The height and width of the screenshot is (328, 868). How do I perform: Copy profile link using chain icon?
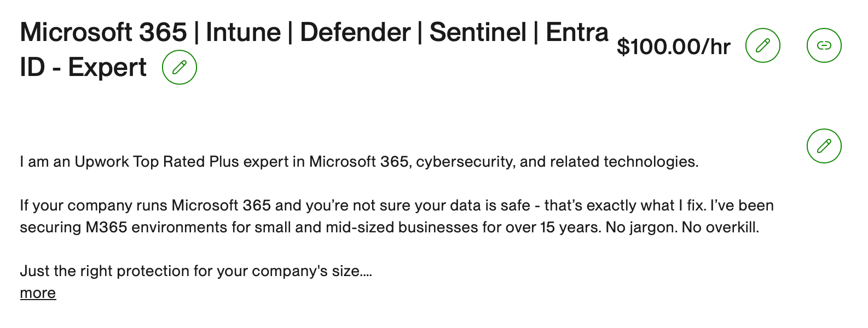pos(824,45)
